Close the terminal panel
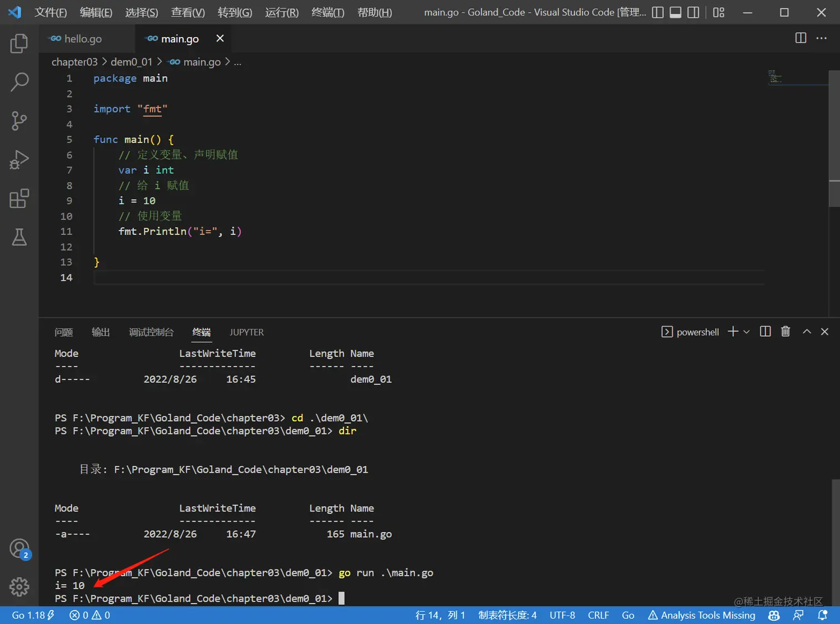The width and height of the screenshot is (840, 624). point(824,332)
